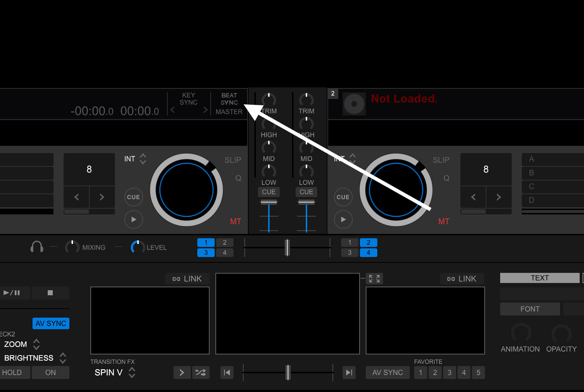The image size is (584, 392).
Task: Click the headphones monitor icon
Action: click(x=37, y=247)
